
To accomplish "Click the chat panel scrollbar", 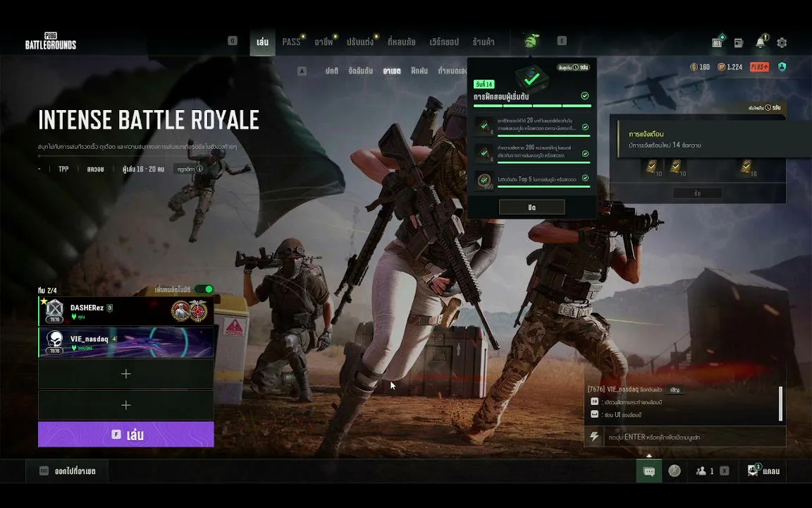I will (x=780, y=404).
